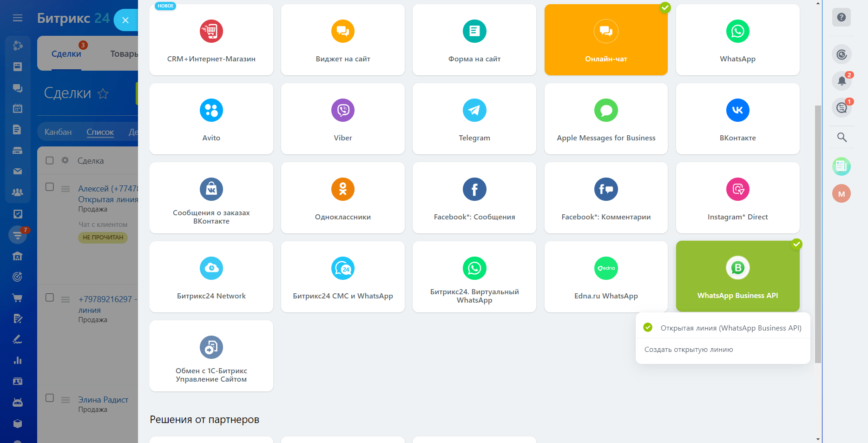
Task: Open the Алексей deal link
Action: (x=108, y=194)
